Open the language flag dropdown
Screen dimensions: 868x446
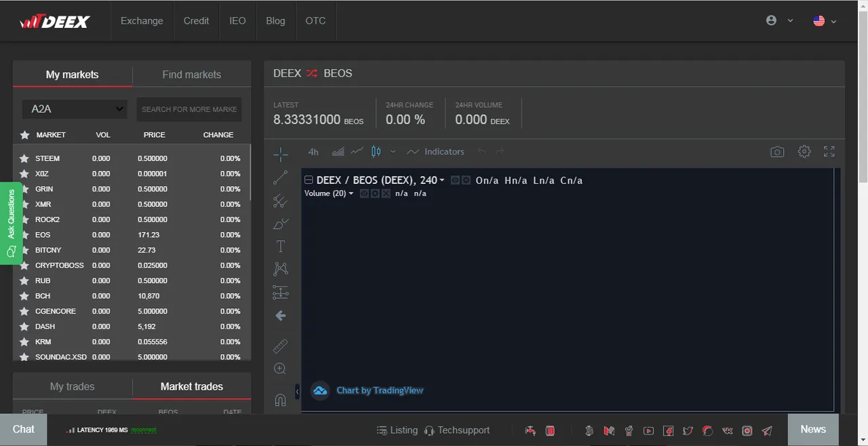[825, 21]
